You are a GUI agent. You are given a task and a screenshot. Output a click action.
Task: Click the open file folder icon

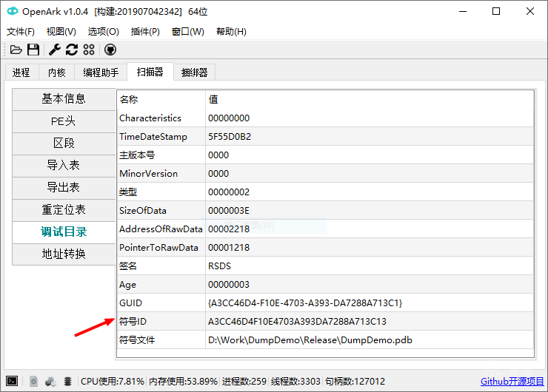(16, 50)
